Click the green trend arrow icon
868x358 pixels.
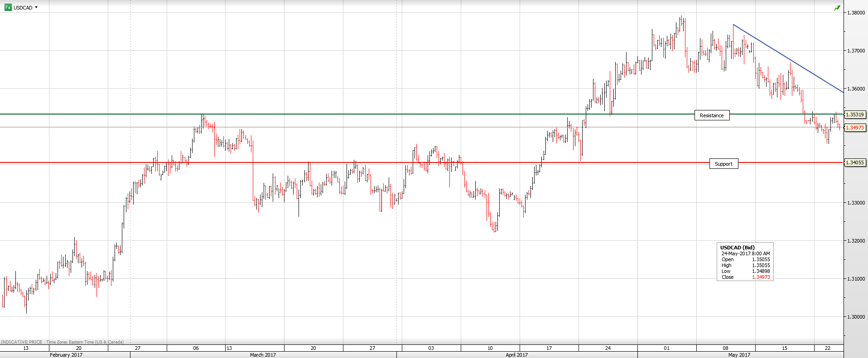837,8
